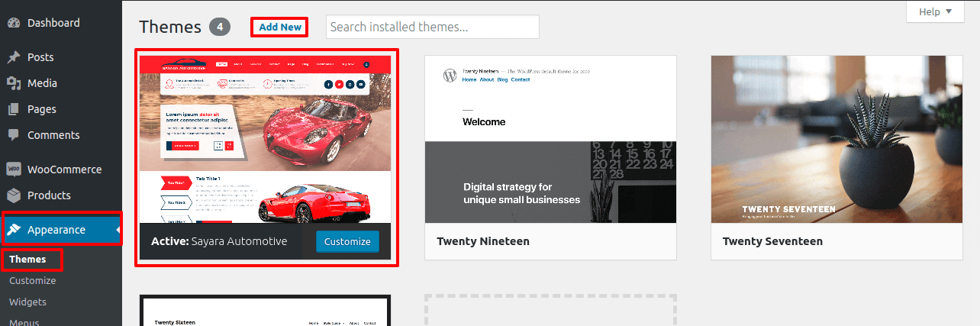Viewport: 980px width, 326px height.
Task: Focus the Search installed themes field
Action: (433, 27)
